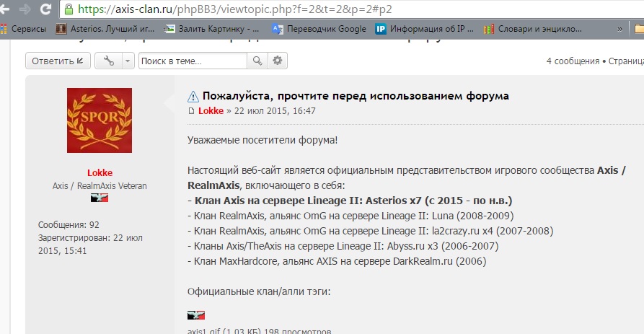Click the magnifier search button
The height and width of the screenshot is (334, 644).
(257, 61)
